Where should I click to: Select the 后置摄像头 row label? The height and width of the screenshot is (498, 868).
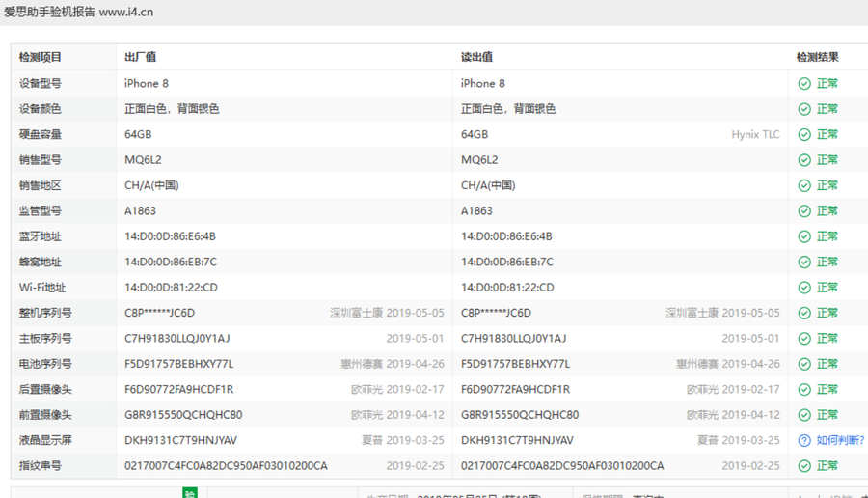45,390
